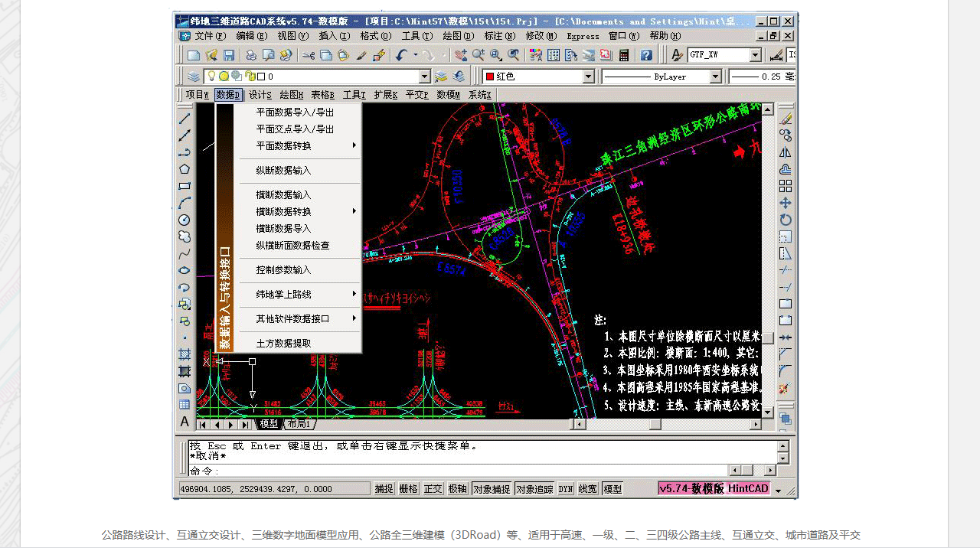Image resolution: width=980 pixels, height=551 pixels.
Task: Open the Layer Properties Manager
Action: click(x=193, y=76)
